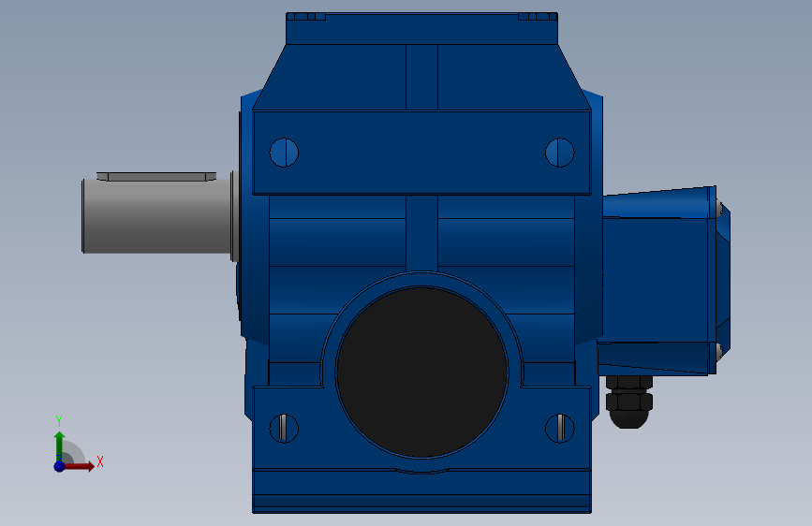Pick the upper gray screw on right housing
Viewport: 812px width, 526px height.
pos(720,208)
